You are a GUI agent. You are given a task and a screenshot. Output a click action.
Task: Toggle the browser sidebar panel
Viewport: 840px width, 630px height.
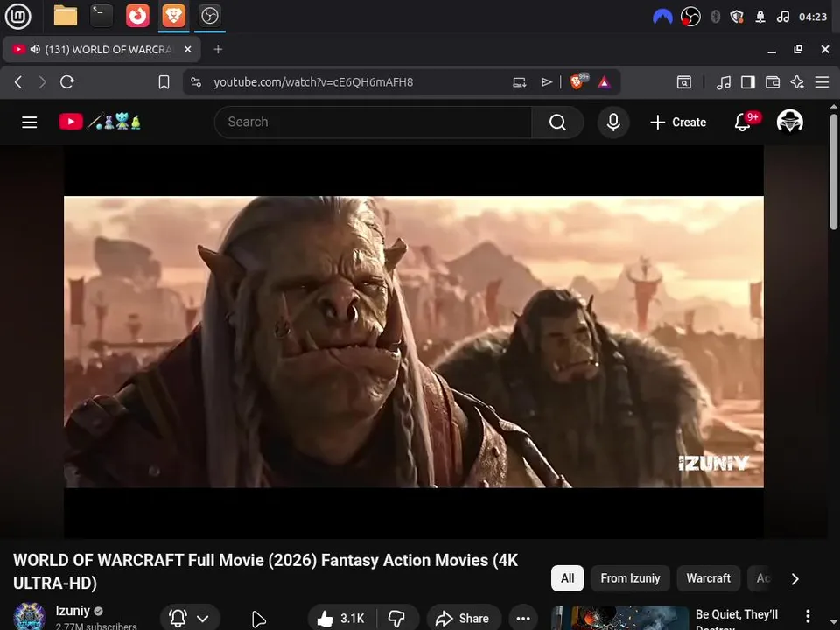point(748,82)
